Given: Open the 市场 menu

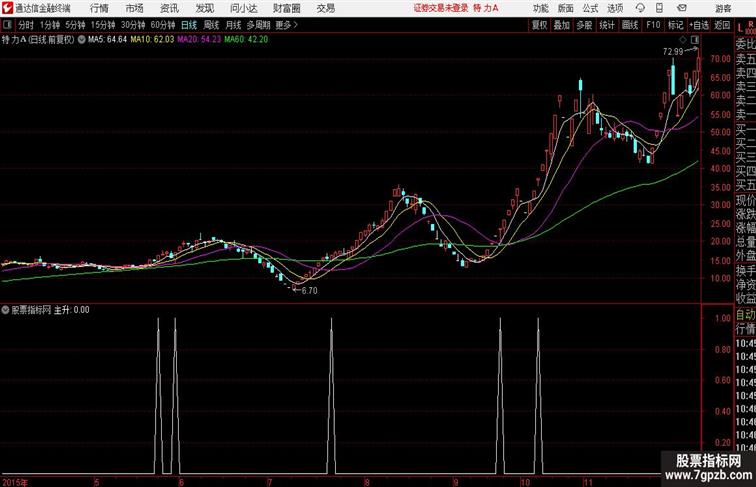Looking at the screenshot, I should (x=134, y=8).
